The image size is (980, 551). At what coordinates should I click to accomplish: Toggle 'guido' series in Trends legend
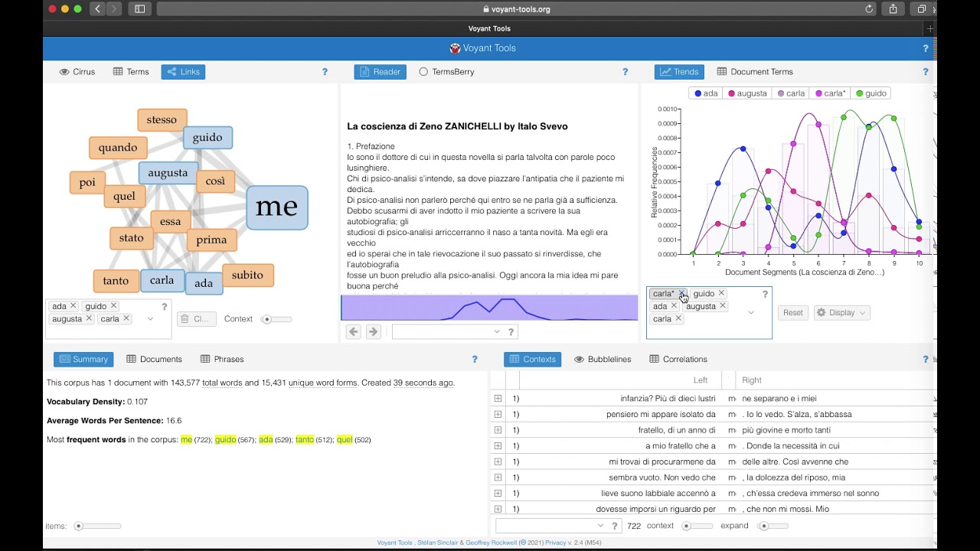[x=871, y=93]
